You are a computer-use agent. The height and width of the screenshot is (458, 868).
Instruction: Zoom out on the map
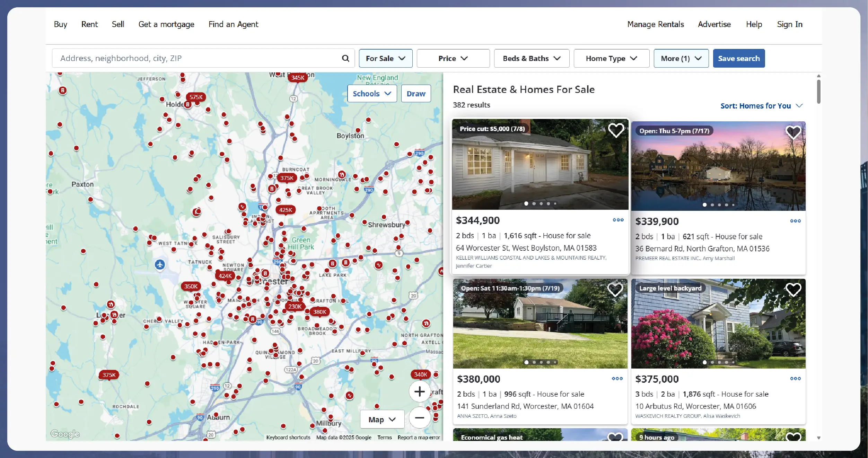coord(419,418)
